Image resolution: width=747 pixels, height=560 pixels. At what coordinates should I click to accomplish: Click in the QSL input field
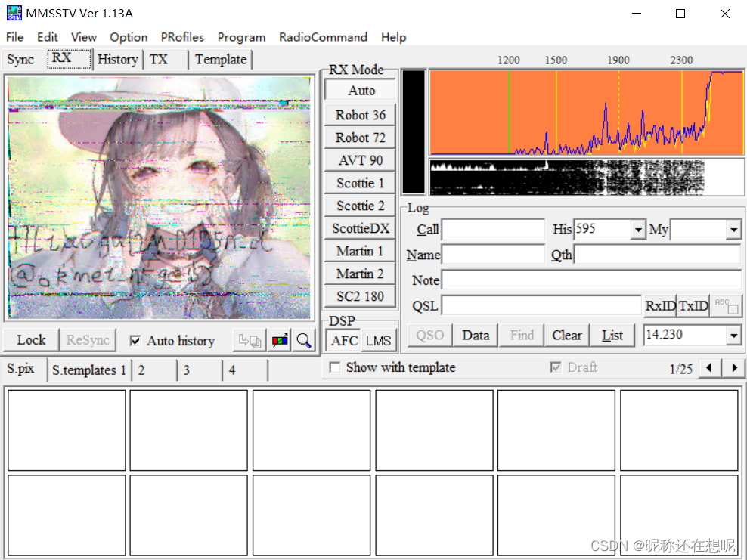point(541,305)
